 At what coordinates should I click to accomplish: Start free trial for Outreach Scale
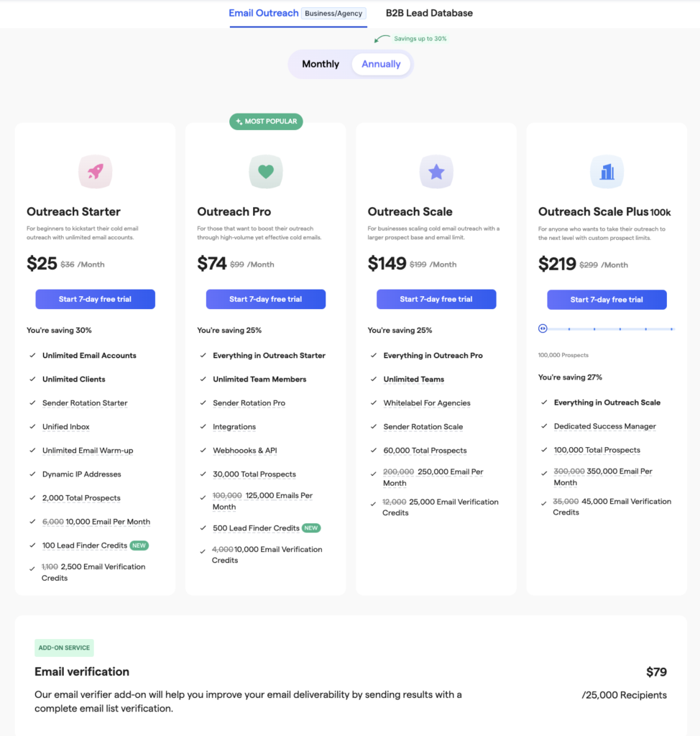[436, 299]
